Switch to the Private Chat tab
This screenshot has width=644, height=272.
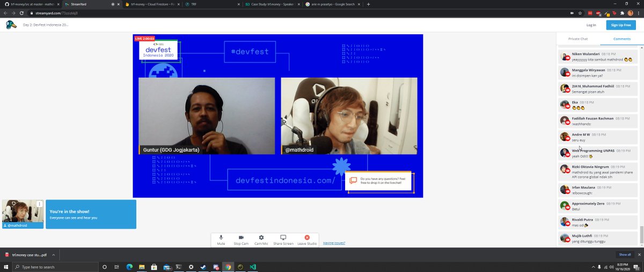click(x=578, y=39)
